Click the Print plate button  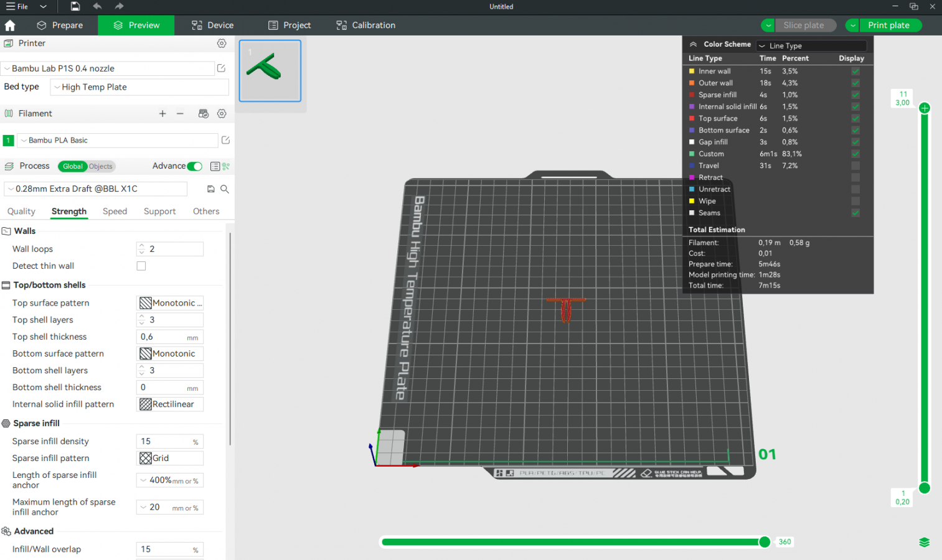point(888,26)
